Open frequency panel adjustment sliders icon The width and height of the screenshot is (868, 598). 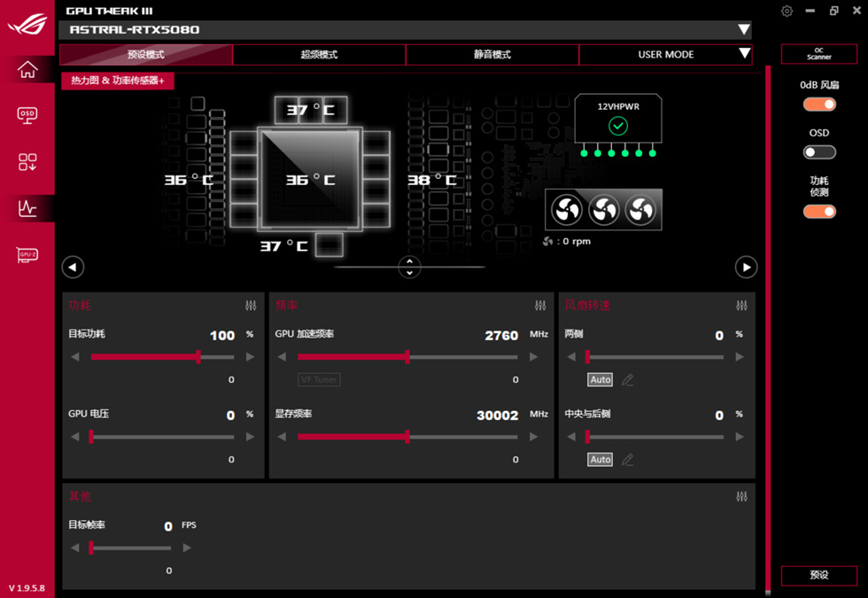540,306
